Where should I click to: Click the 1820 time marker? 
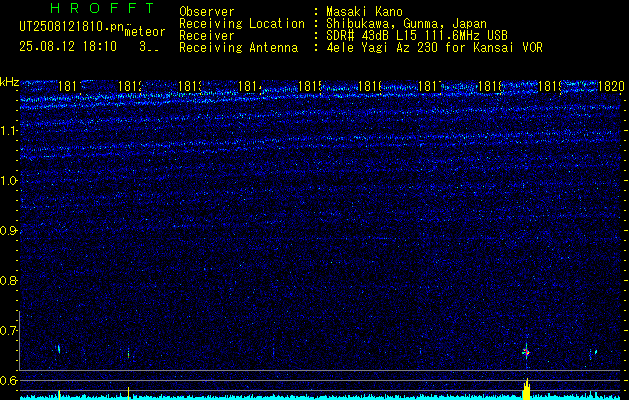tap(611, 86)
